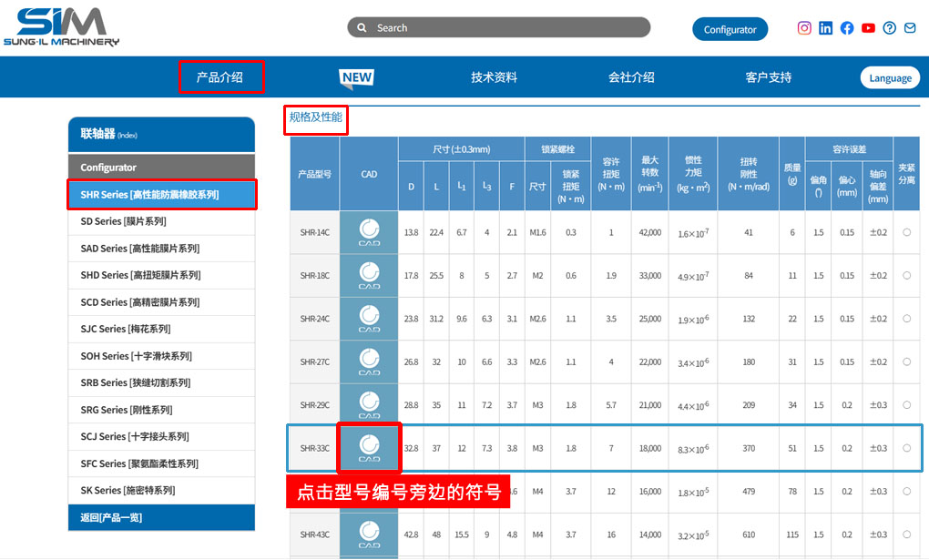Click model name SHR-14C

[x=314, y=232]
